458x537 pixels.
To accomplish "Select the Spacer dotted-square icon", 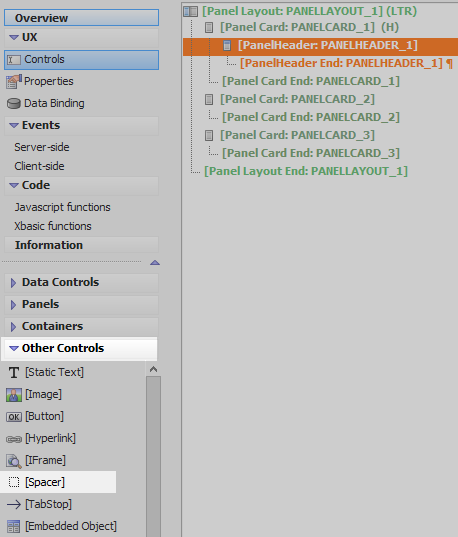I will (14, 482).
